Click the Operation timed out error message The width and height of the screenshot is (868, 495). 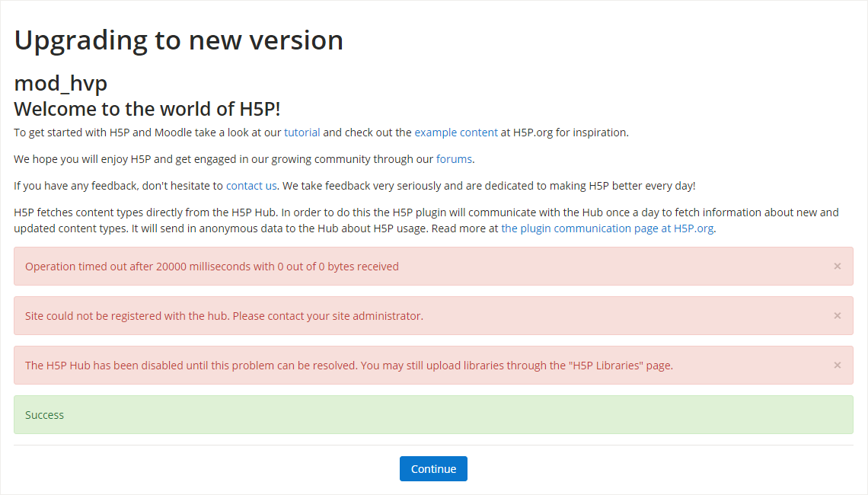click(212, 266)
